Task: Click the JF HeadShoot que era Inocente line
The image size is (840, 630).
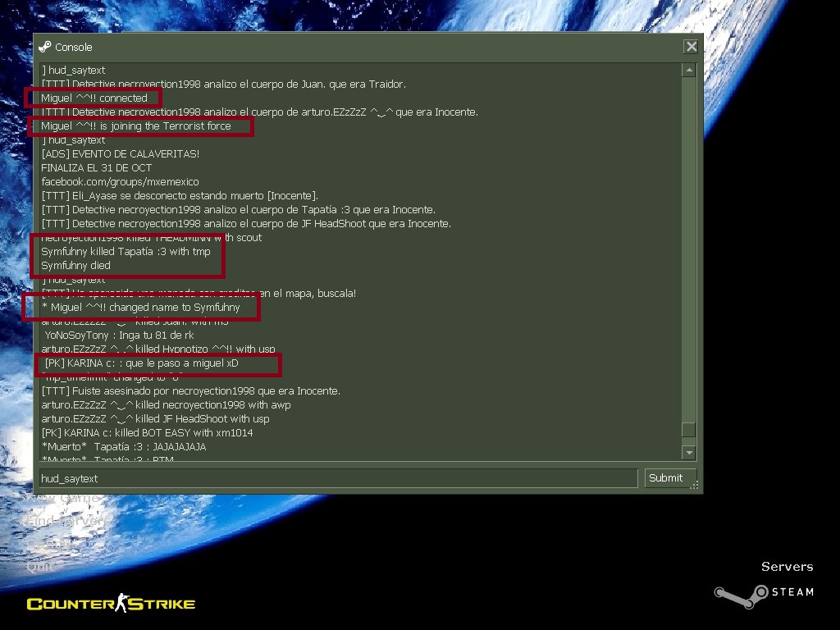Action: (x=246, y=223)
